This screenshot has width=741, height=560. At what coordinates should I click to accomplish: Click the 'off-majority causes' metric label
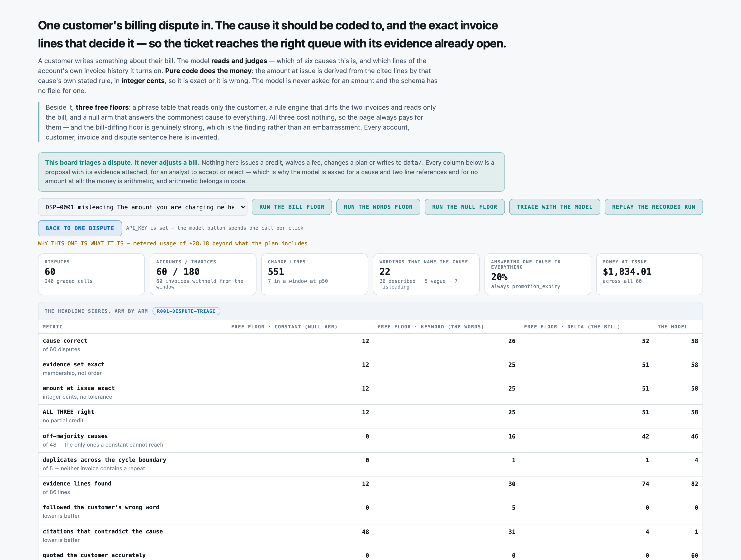tap(75, 436)
